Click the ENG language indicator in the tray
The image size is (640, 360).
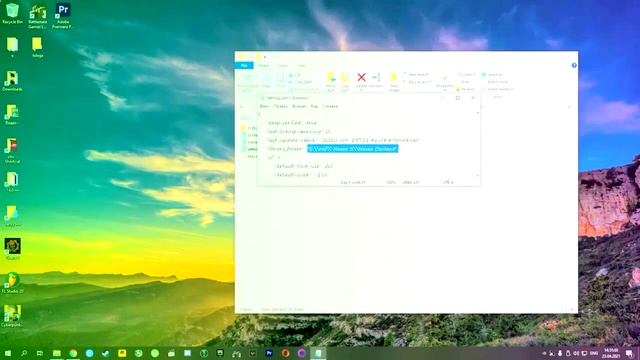click(594, 353)
